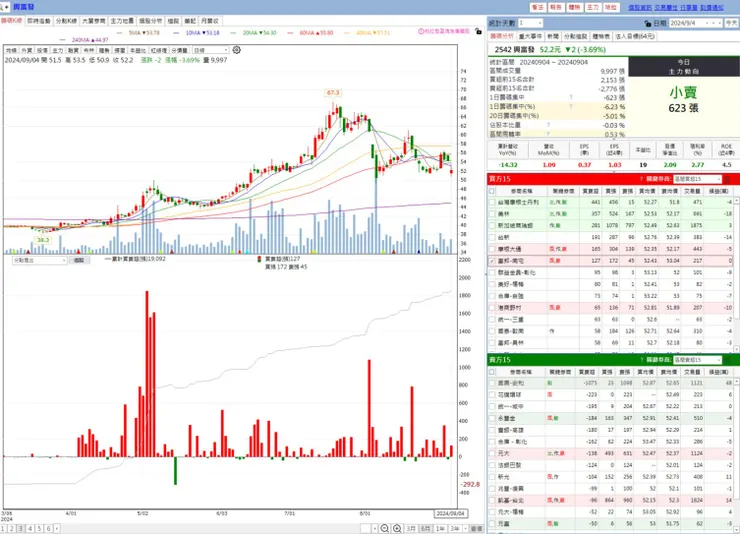Tick the checkbox for 花旗環球 row

tap(492, 394)
